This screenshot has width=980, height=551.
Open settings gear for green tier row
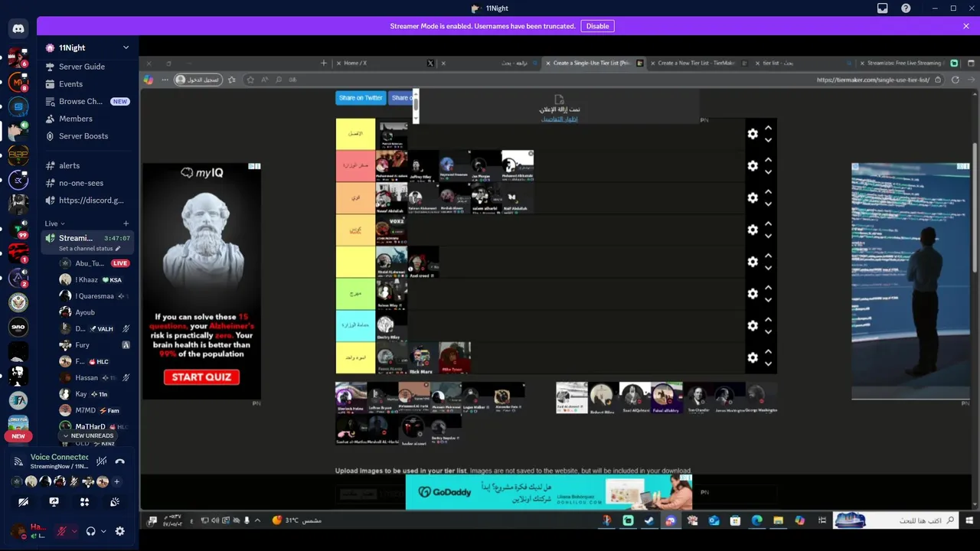click(x=753, y=294)
